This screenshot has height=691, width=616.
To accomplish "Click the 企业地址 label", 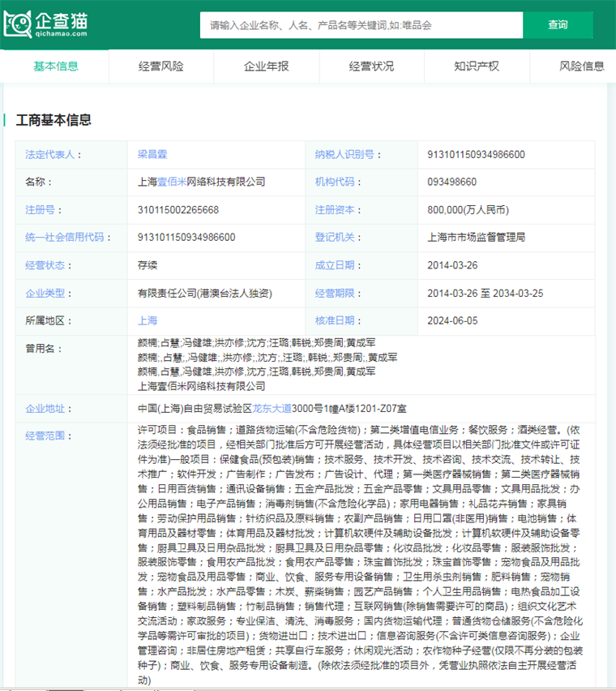I will pos(45,409).
